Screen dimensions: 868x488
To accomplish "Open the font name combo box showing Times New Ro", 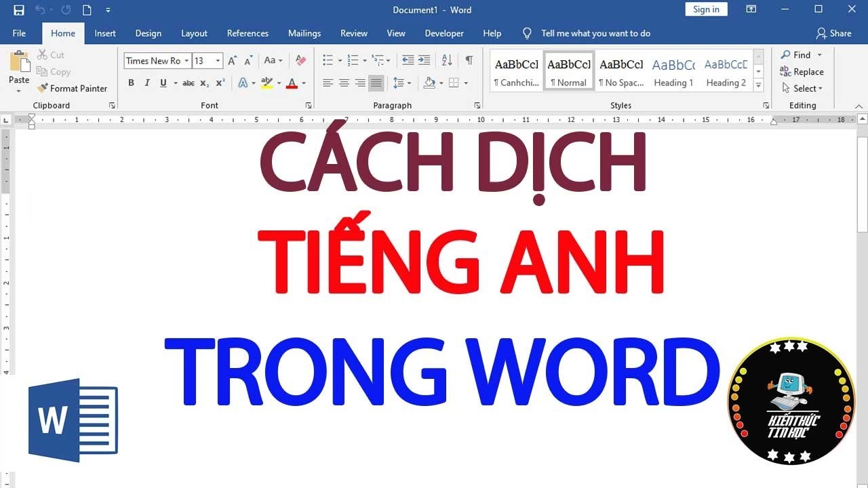I will click(x=157, y=60).
